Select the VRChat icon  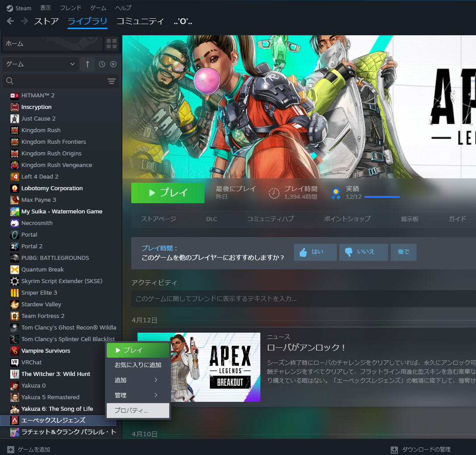coord(15,363)
